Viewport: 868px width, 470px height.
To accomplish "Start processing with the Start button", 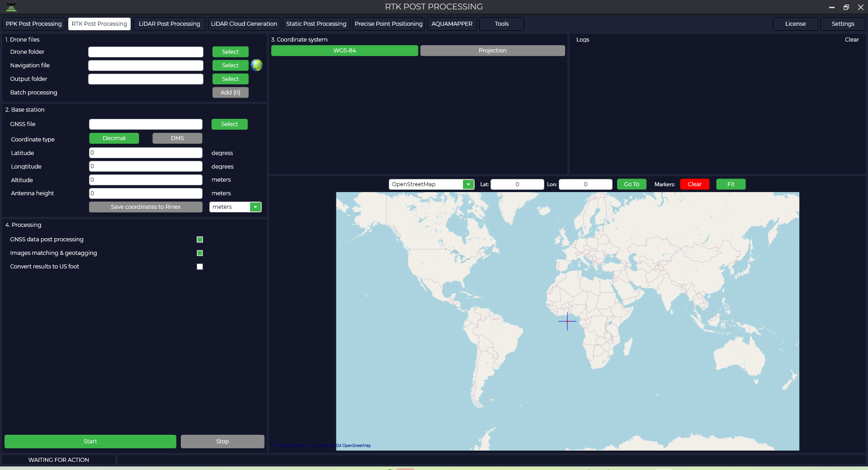I will pos(90,442).
